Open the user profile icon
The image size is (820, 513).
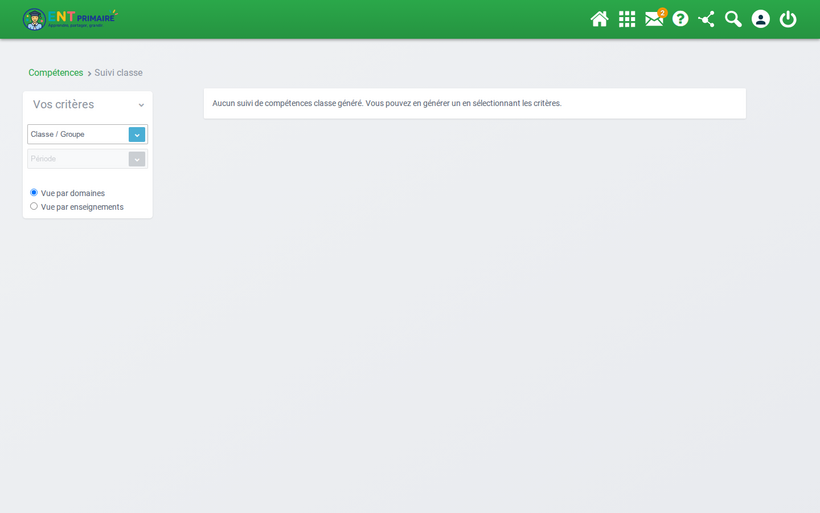coord(760,19)
